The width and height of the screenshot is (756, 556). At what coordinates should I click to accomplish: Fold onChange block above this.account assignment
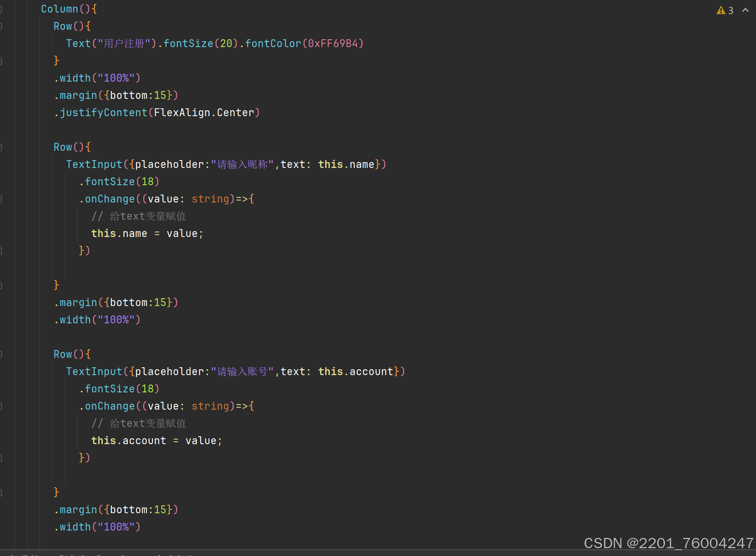pyautogui.click(x=1, y=406)
